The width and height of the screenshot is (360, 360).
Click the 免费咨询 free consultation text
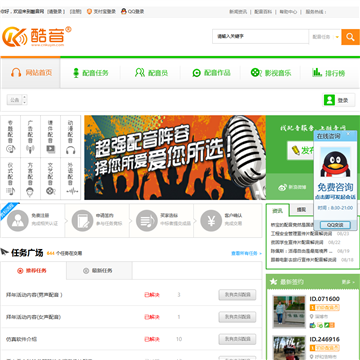(x=335, y=187)
